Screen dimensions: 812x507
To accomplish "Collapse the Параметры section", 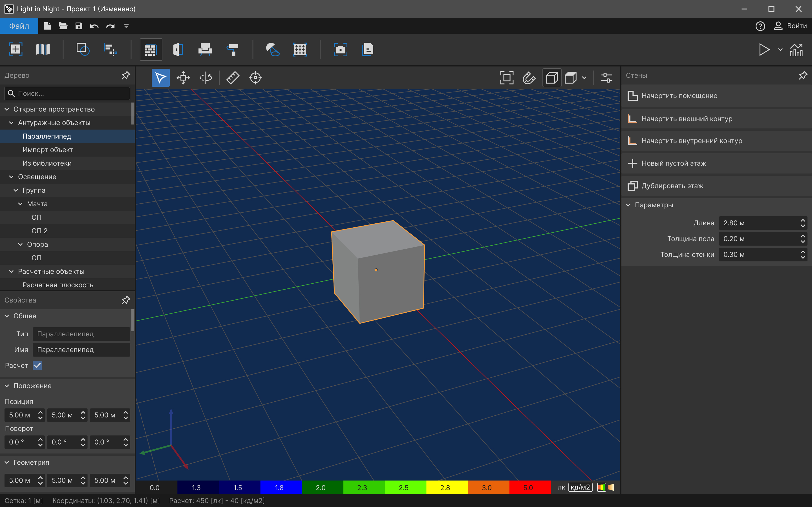I will point(628,205).
